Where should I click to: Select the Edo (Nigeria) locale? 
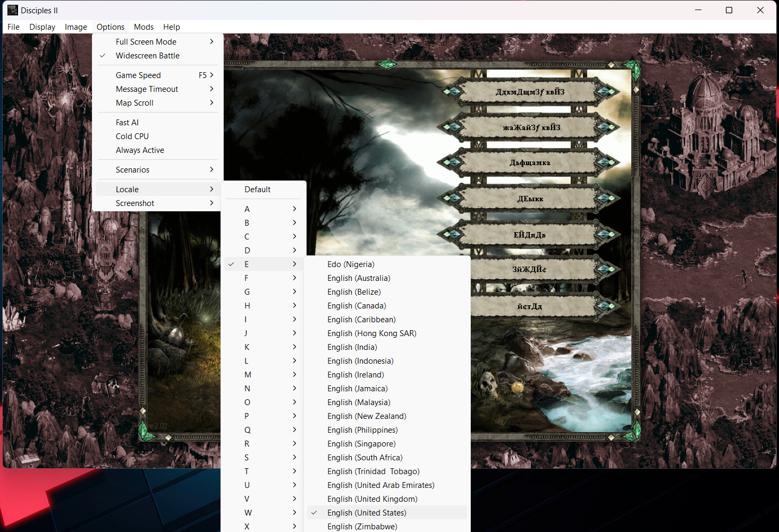(x=387, y=264)
